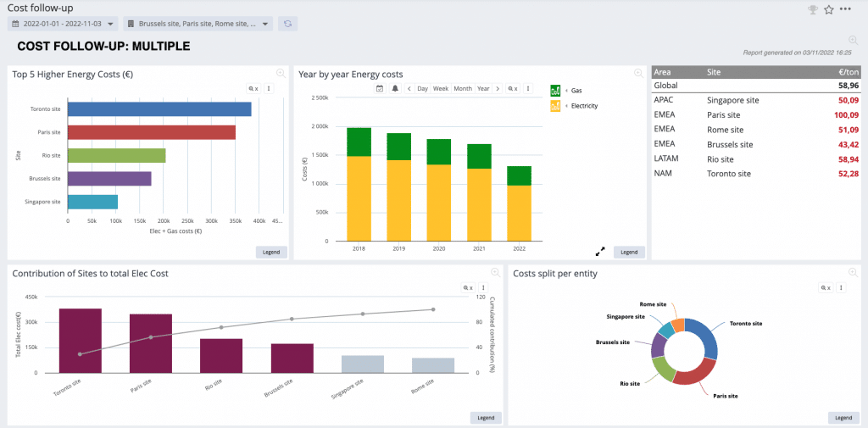Click vertical arrows icon in Contribution of Sites chart
This screenshot has height=428, width=868.
[484, 287]
